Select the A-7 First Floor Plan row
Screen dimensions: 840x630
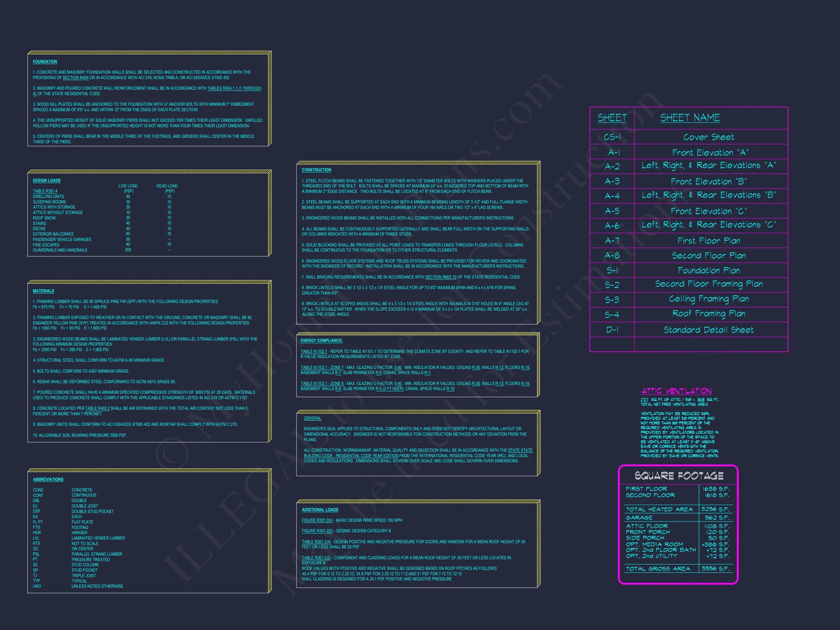[x=709, y=241]
